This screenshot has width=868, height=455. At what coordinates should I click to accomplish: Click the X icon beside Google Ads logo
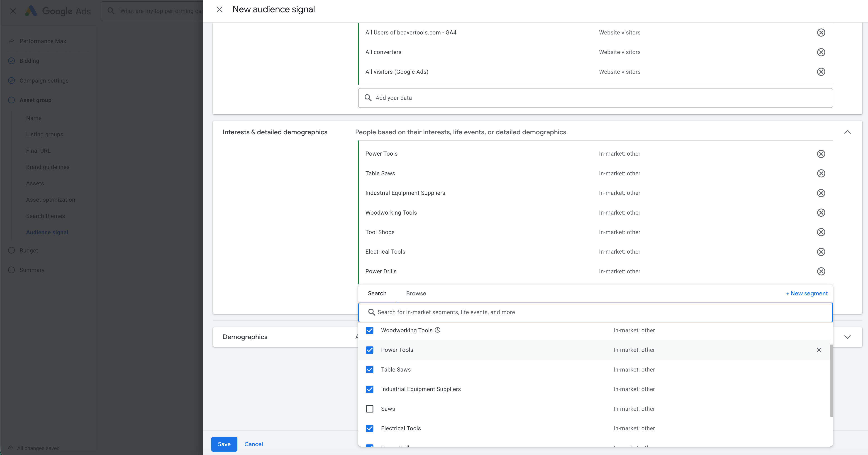coord(13,11)
